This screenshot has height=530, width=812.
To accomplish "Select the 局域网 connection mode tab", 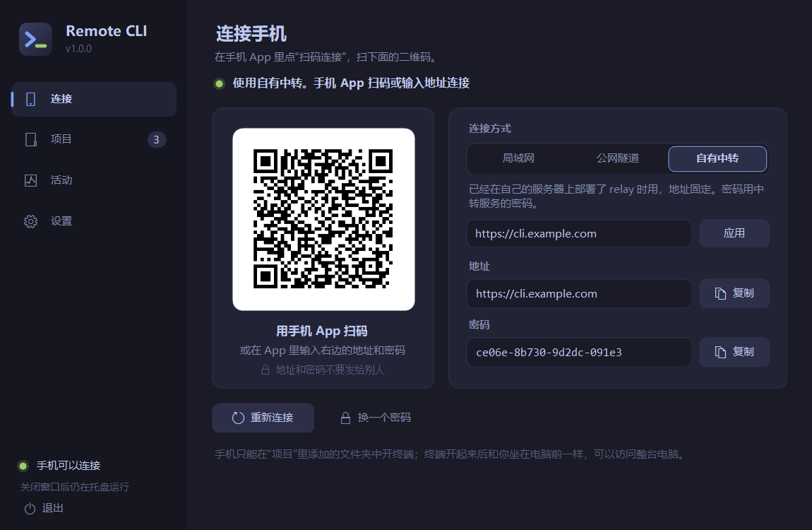I will (x=518, y=158).
